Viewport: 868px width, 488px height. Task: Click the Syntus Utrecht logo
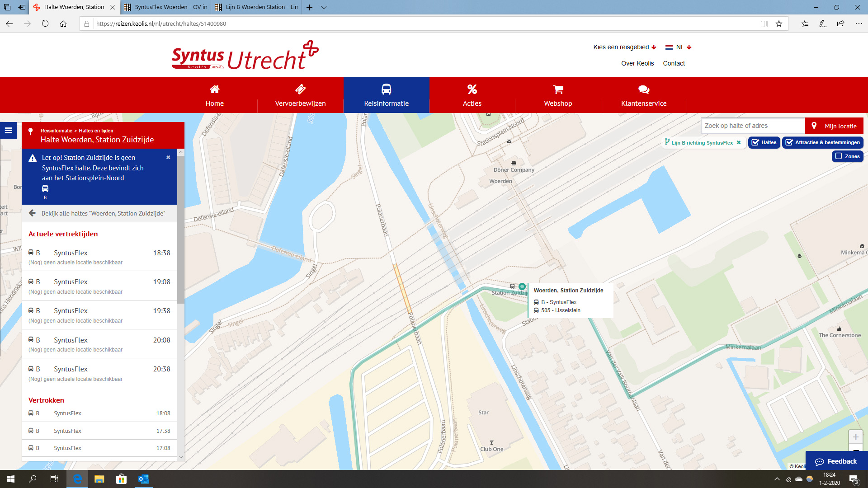245,55
